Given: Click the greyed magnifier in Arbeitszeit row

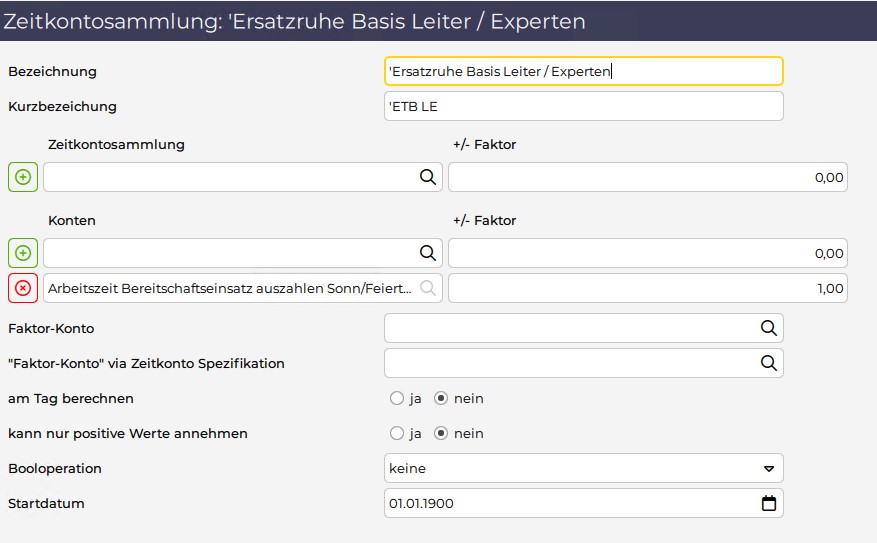Looking at the screenshot, I should point(428,288).
